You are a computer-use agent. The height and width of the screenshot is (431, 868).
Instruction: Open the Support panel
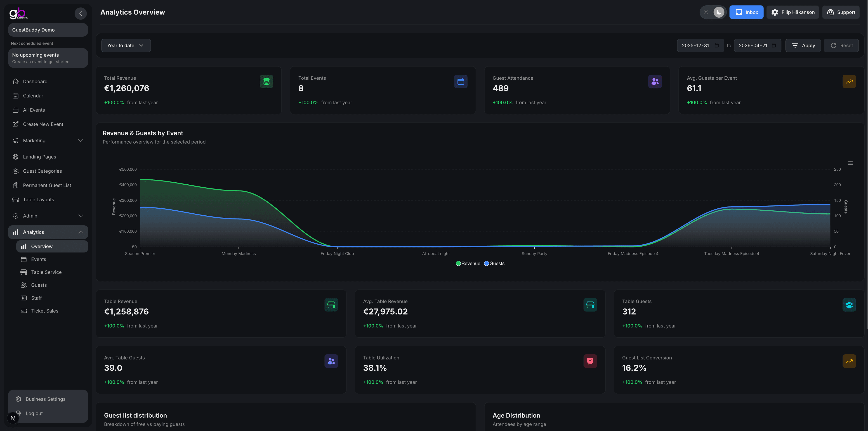click(841, 12)
